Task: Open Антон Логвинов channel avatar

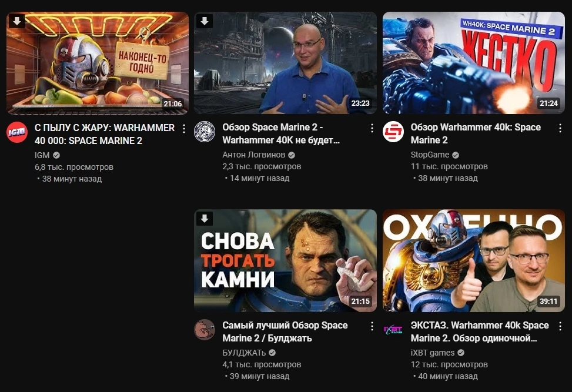Action: 205,131
